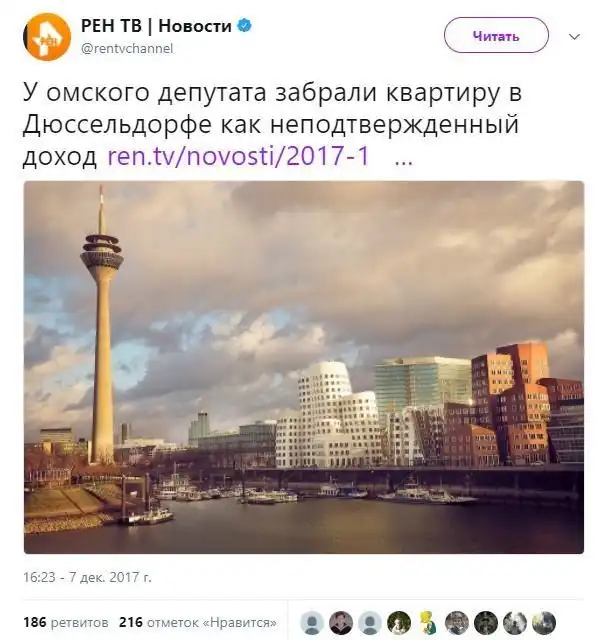This screenshot has height=640, width=608.
Task: Open the second liker avatar in the row
Action: point(341,623)
